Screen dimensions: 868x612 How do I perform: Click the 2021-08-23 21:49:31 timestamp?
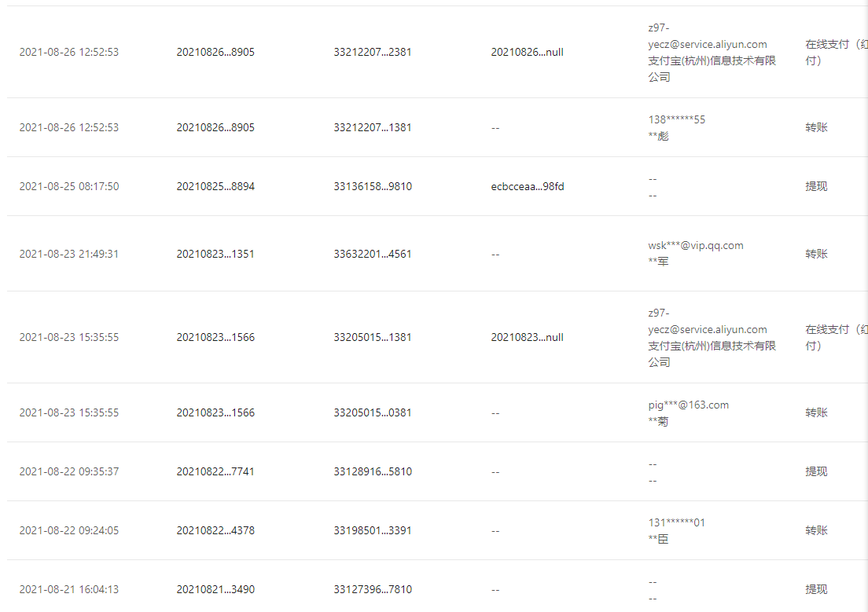coord(69,254)
